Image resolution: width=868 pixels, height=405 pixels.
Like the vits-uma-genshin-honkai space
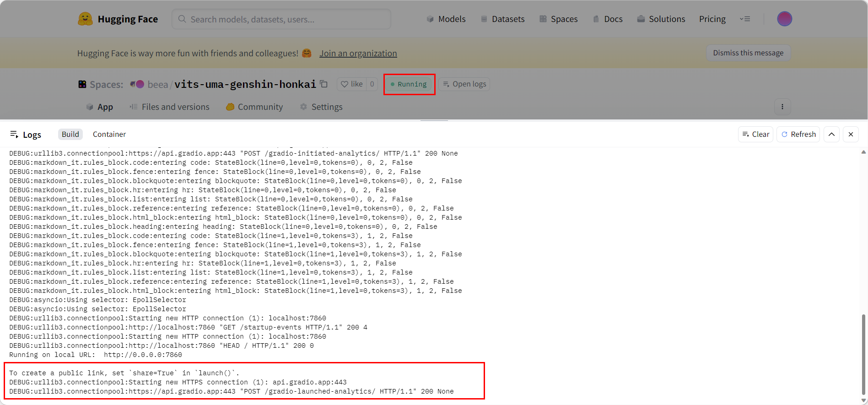[351, 84]
